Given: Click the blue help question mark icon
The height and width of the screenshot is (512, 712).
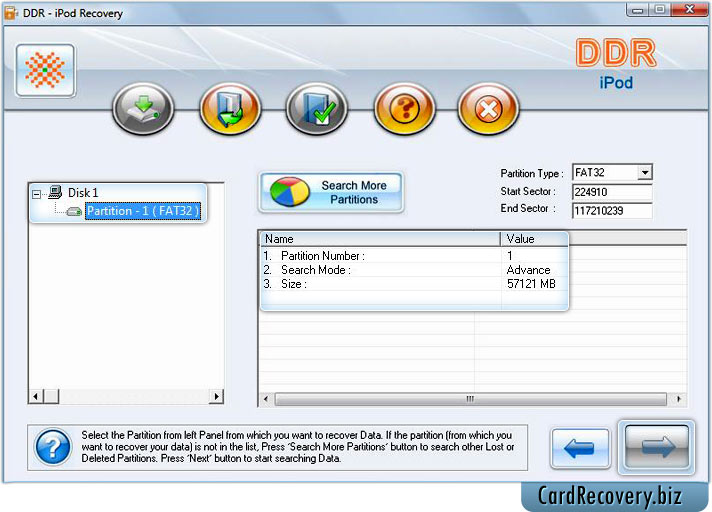Looking at the screenshot, I should [53, 448].
